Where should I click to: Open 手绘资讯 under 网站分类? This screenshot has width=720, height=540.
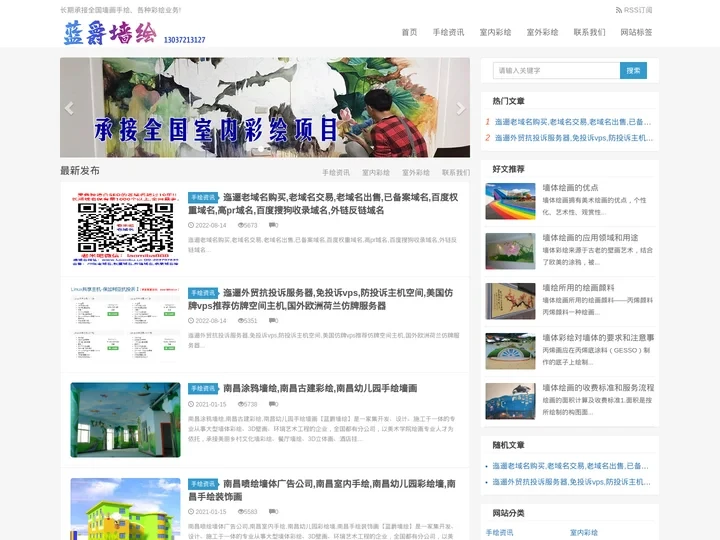click(x=500, y=533)
